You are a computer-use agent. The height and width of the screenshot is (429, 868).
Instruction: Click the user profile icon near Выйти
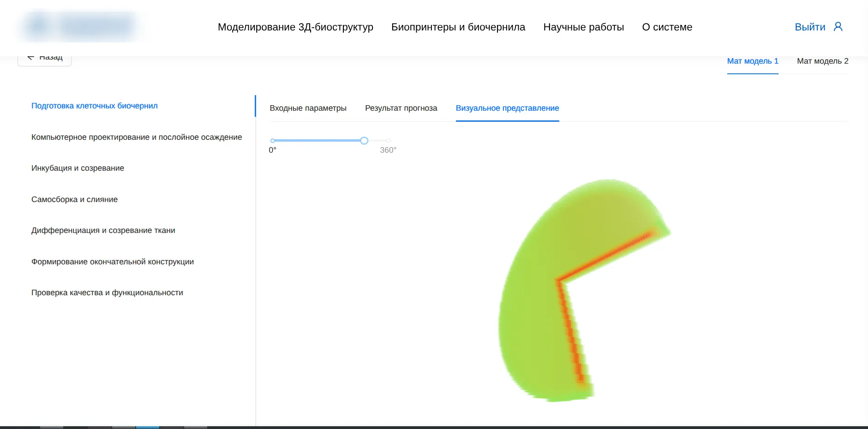(x=838, y=26)
